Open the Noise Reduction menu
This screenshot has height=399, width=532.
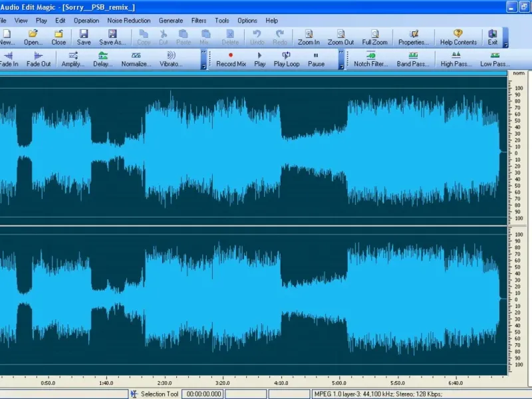point(129,21)
